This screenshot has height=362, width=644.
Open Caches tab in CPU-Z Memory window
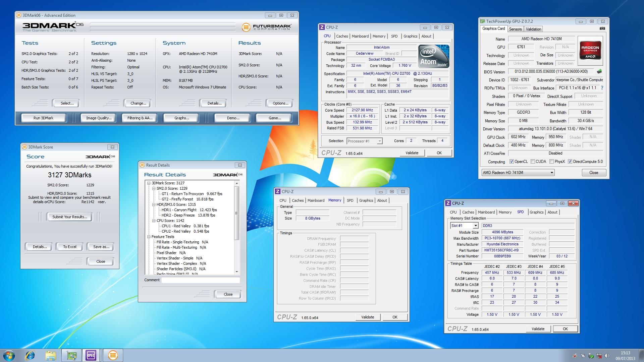click(x=298, y=200)
